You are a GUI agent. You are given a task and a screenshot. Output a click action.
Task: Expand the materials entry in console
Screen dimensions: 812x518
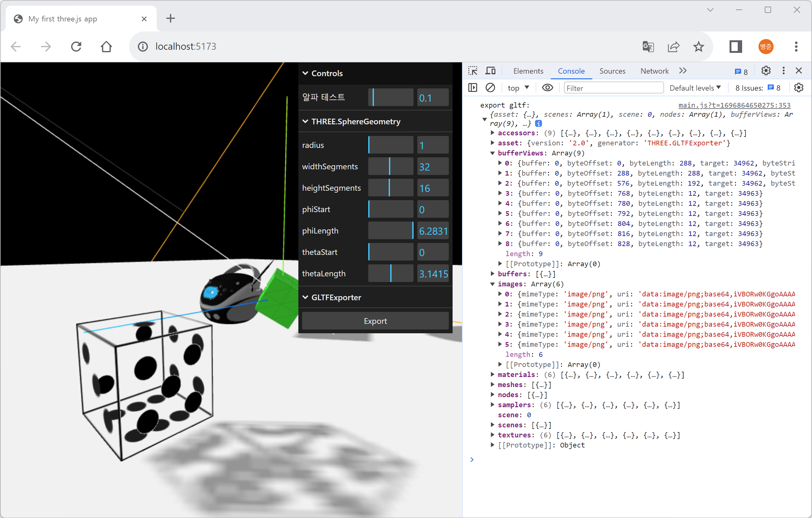point(492,374)
